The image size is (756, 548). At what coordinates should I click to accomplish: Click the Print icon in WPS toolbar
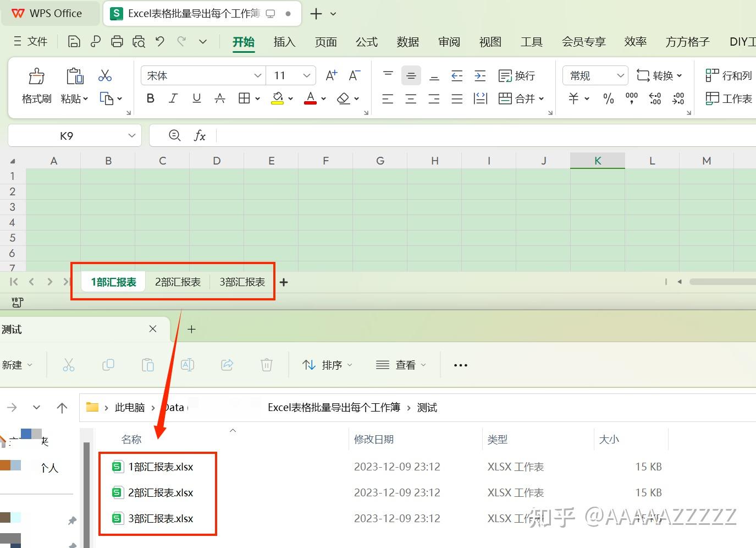click(117, 41)
